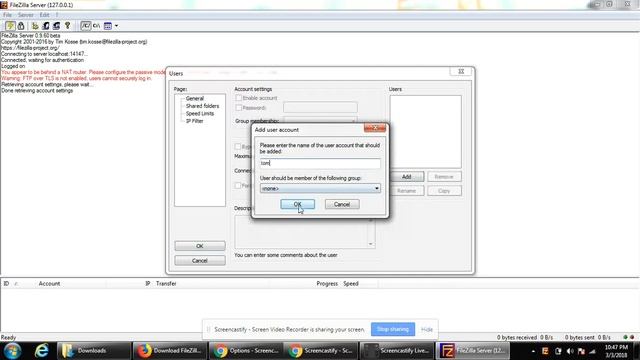Click the green status LED in status bar
This screenshot has width=640, height=360.
point(625,338)
